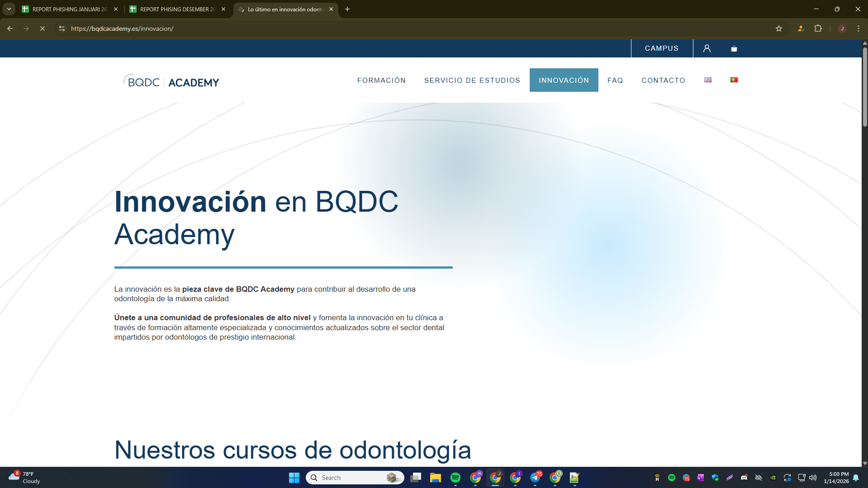This screenshot has height=488, width=868.
Task: Close the REPORT PHISHING JANUARI tab
Action: tap(116, 9)
